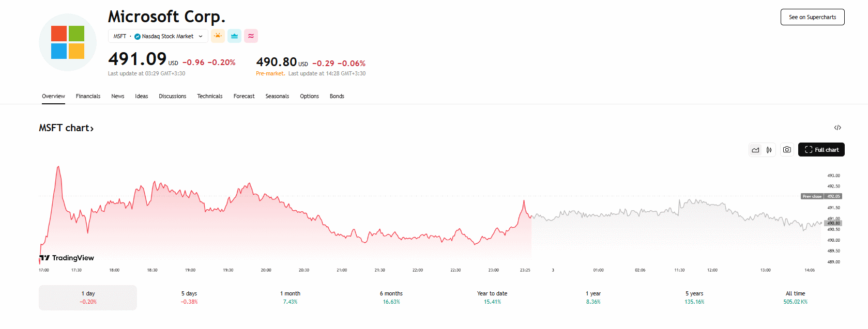Switch to candlestick chart style
The height and width of the screenshot is (329, 868).
point(769,150)
